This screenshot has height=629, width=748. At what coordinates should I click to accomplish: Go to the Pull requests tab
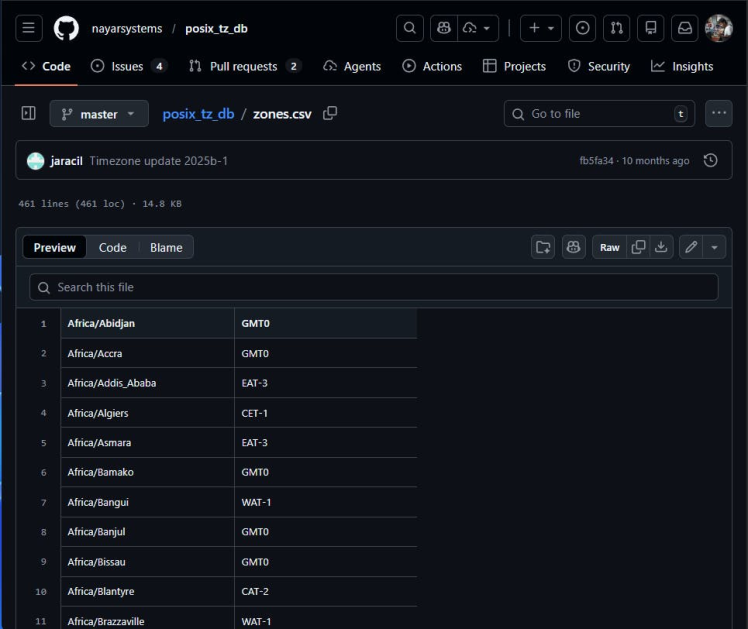(x=244, y=66)
